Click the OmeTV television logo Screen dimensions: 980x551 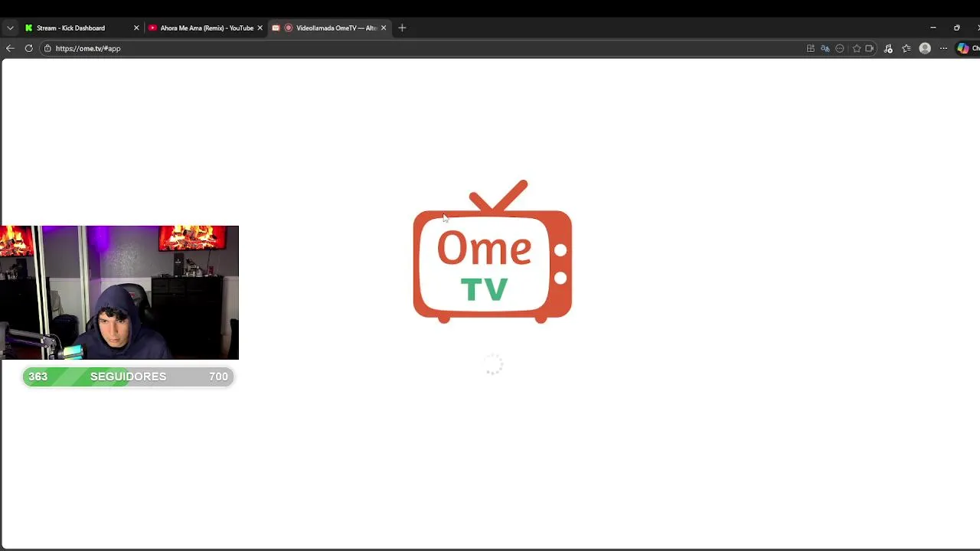click(x=492, y=252)
